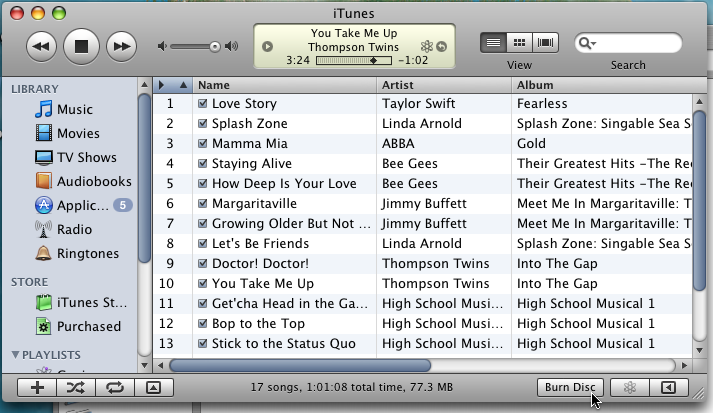The width and height of the screenshot is (713, 413).
Task: Click the Genius flower icon in the display
Action: pyautogui.click(x=427, y=46)
